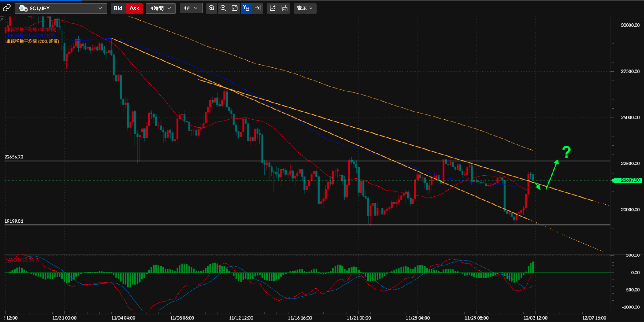Image resolution: width=644 pixels, height=322 pixels.
Task: Open the add indicator tool
Action: pos(273,8)
